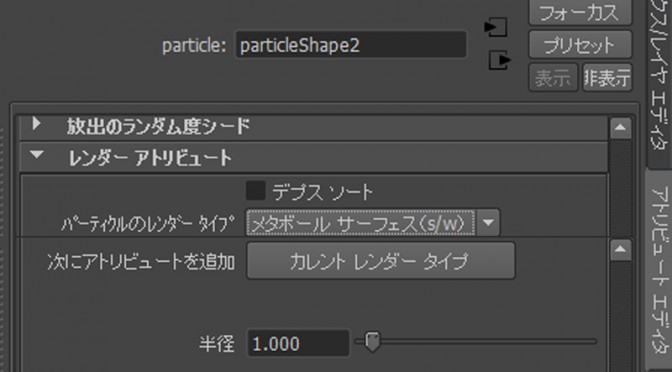Screen dimensions: 672x372
Task: Click the go to input connection icon
Action: tap(496, 27)
